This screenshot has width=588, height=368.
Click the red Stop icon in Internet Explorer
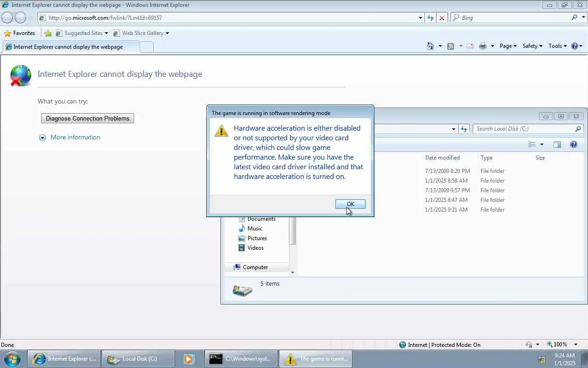[x=442, y=17]
